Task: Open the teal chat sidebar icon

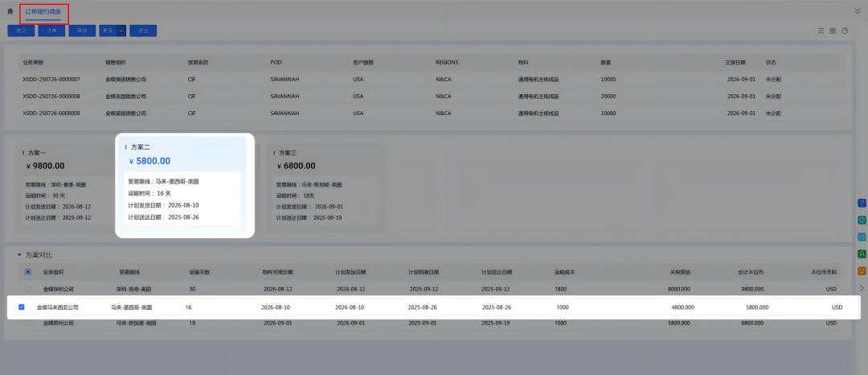Action: pyautogui.click(x=862, y=220)
